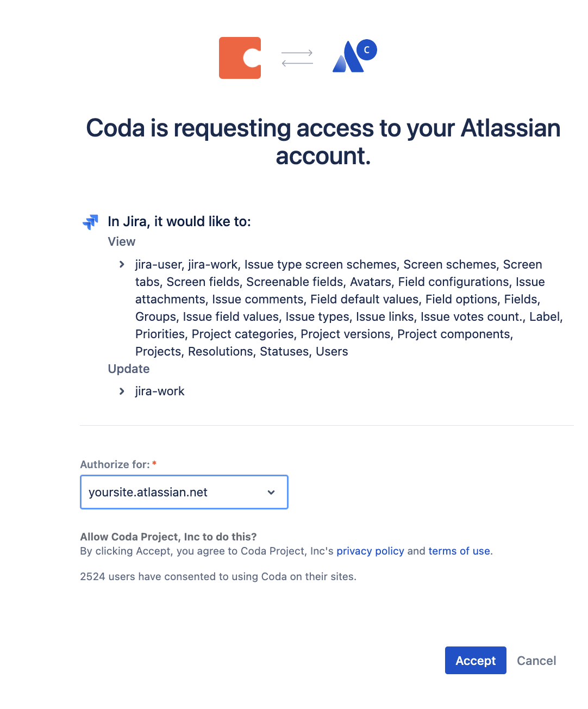Open the Authorize for site dropdown
Viewport: 588px width, 709px height.
(184, 492)
